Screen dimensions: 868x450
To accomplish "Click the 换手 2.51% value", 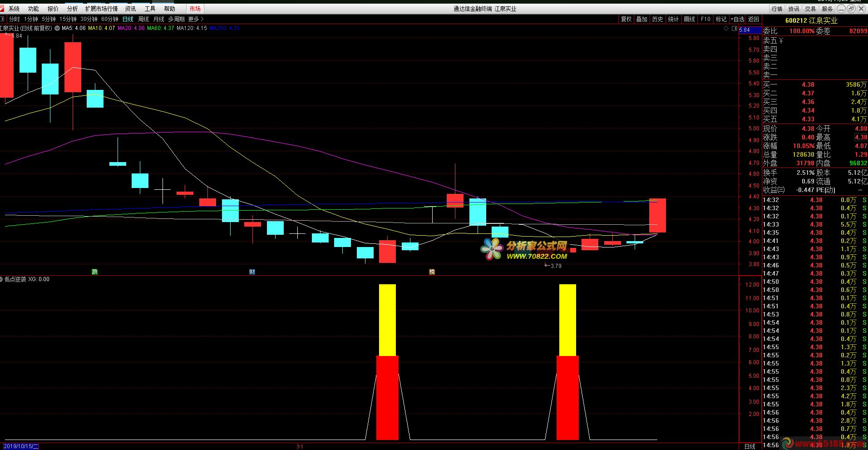I will [x=805, y=173].
